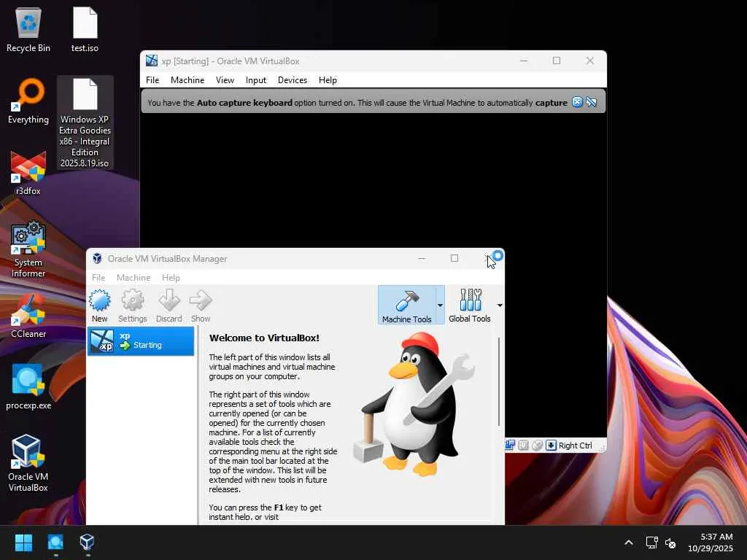747x560 pixels.
Task: Click Process Explorer taskbar icon
Action: tap(55, 542)
